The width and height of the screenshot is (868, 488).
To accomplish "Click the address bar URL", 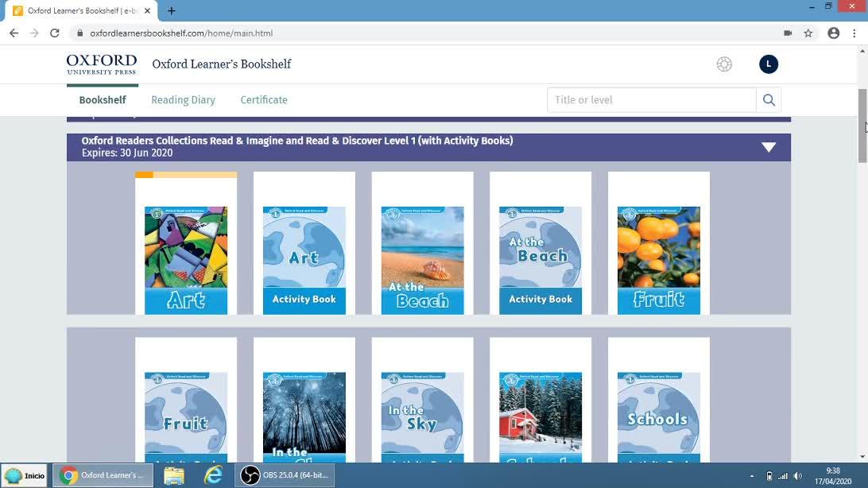I will tap(181, 33).
